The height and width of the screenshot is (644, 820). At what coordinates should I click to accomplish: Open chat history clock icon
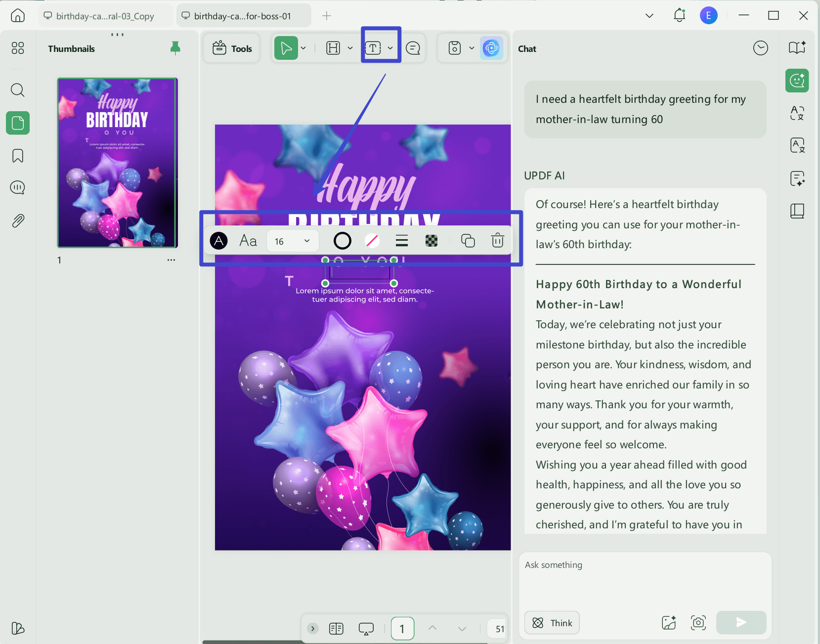pos(760,48)
